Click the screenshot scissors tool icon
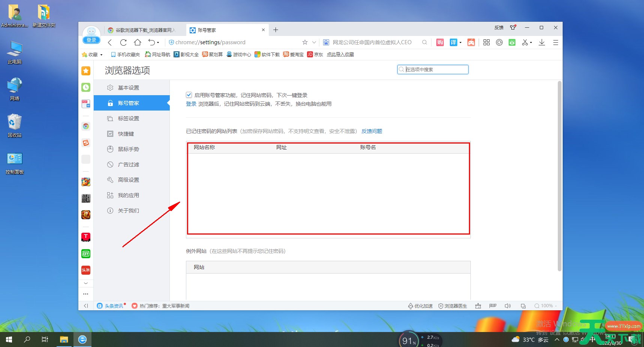 click(525, 42)
